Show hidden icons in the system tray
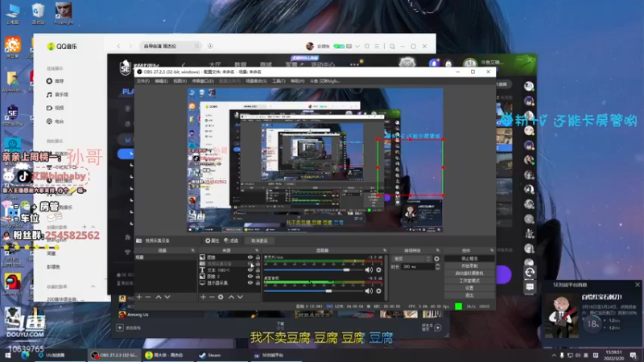 click(x=554, y=355)
